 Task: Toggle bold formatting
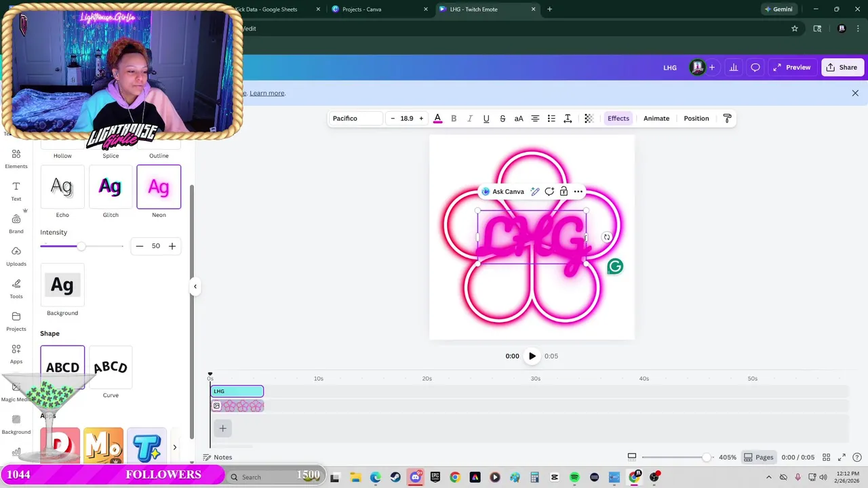pos(454,119)
